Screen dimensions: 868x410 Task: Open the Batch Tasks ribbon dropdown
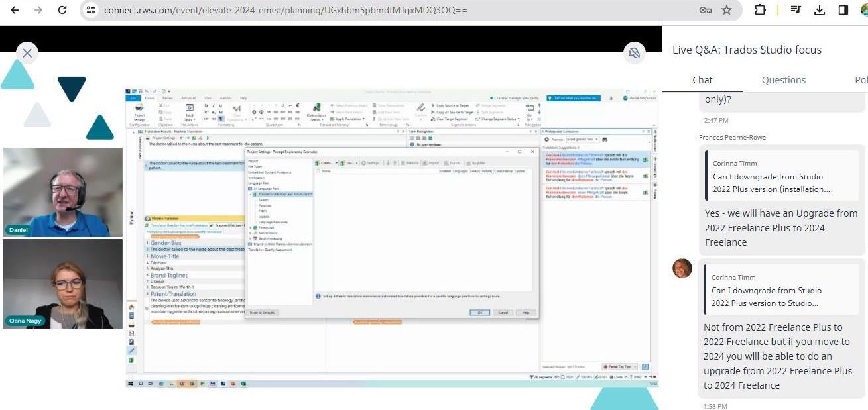point(189,113)
